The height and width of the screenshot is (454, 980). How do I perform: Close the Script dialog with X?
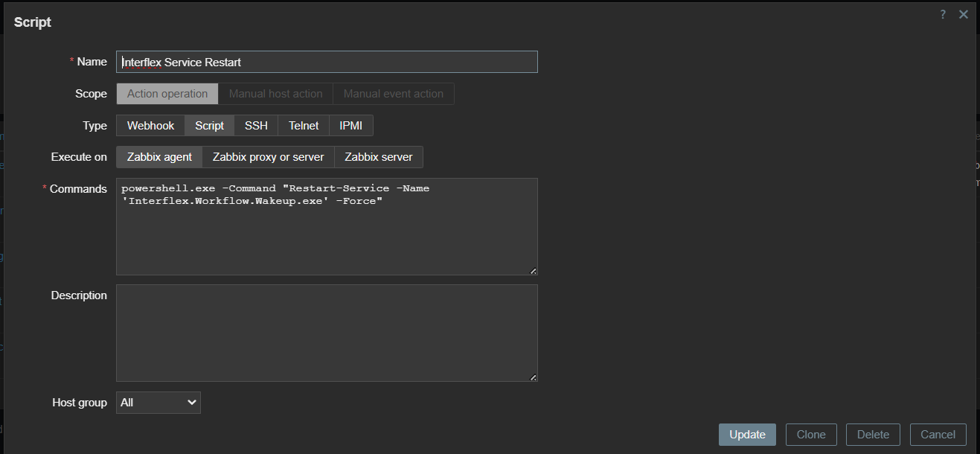(964, 14)
